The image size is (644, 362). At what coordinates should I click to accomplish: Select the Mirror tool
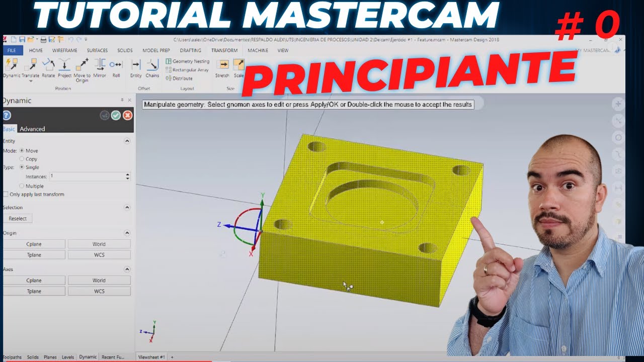[x=100, y=68]
